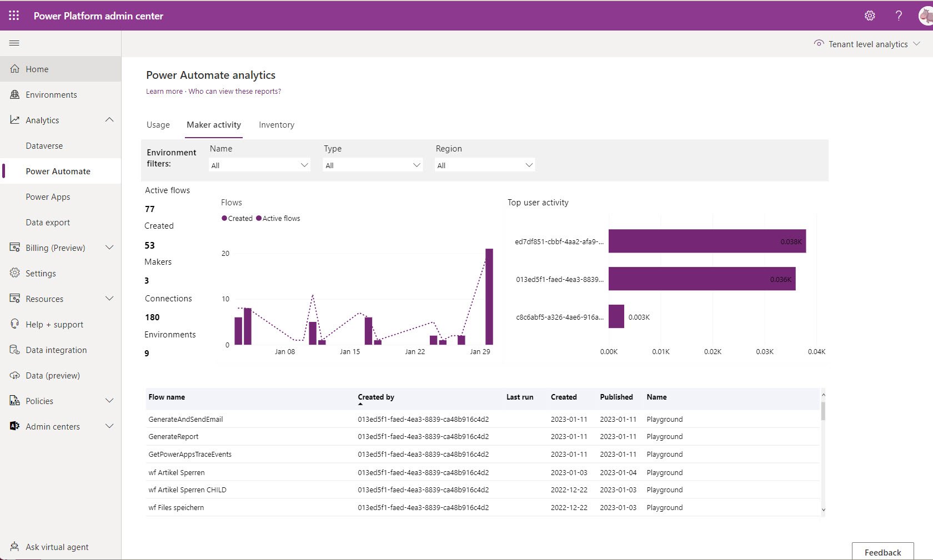Click the Connections count 180
Image resolution: width=933 pixels, height=560 pixels.
(x=152, y=317)
